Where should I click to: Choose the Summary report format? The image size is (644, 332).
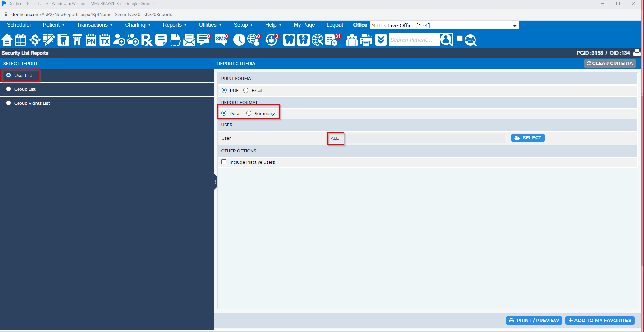tap(249, 113)
